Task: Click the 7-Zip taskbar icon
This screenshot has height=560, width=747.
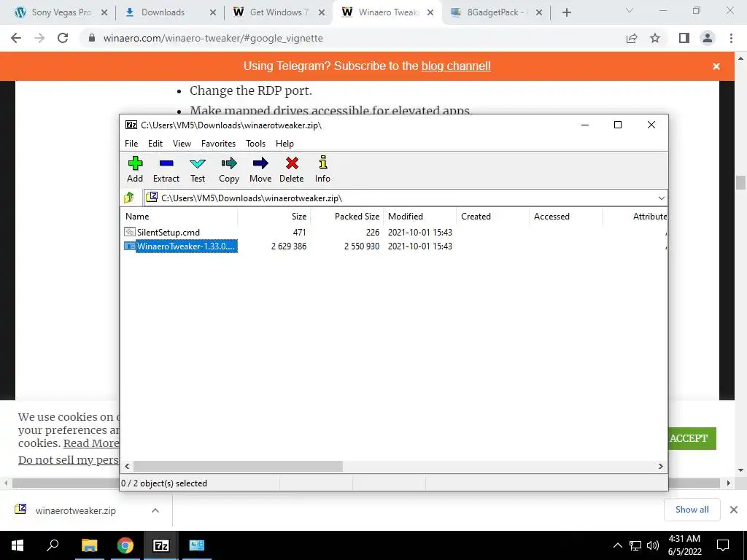Action: point(161,545)
